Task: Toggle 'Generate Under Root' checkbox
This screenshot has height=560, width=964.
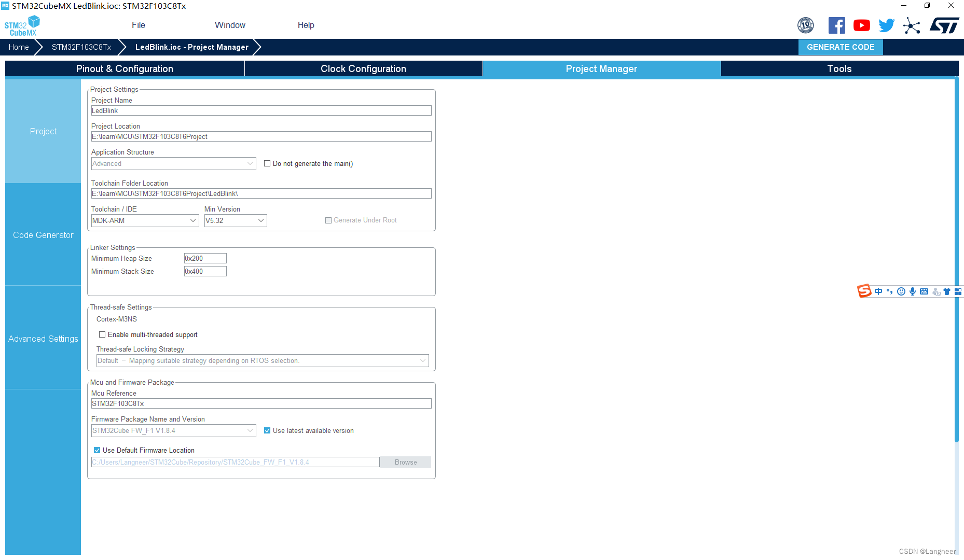Action: pos(328,220)
